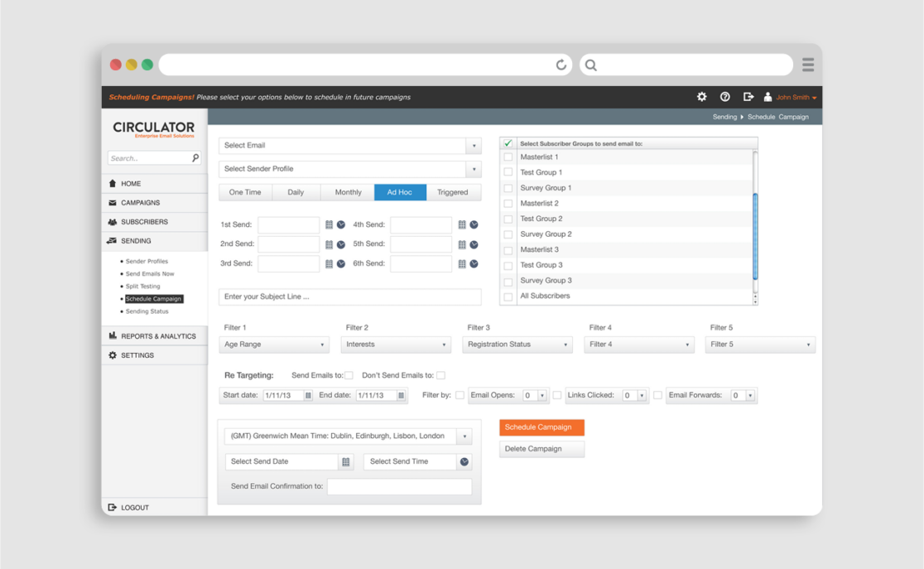Enable the Send Emails to checkbox
The width and height of the screenshot is (924, 569).
pos(349,375)
